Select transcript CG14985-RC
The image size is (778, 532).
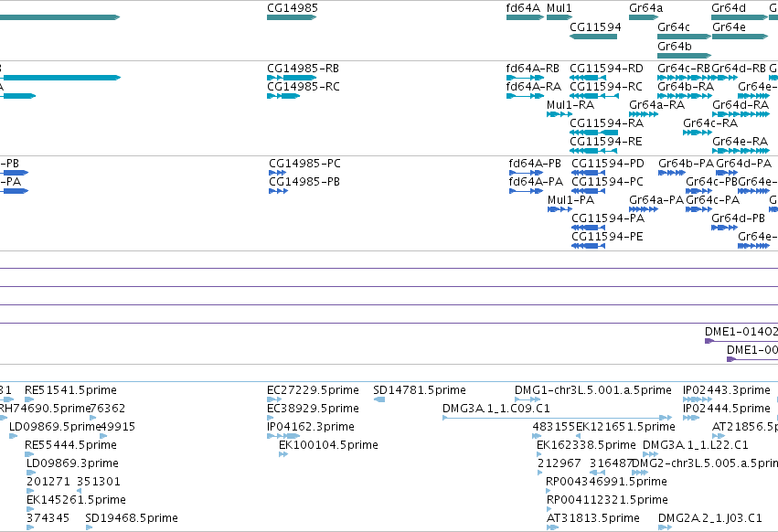point(283,96)
